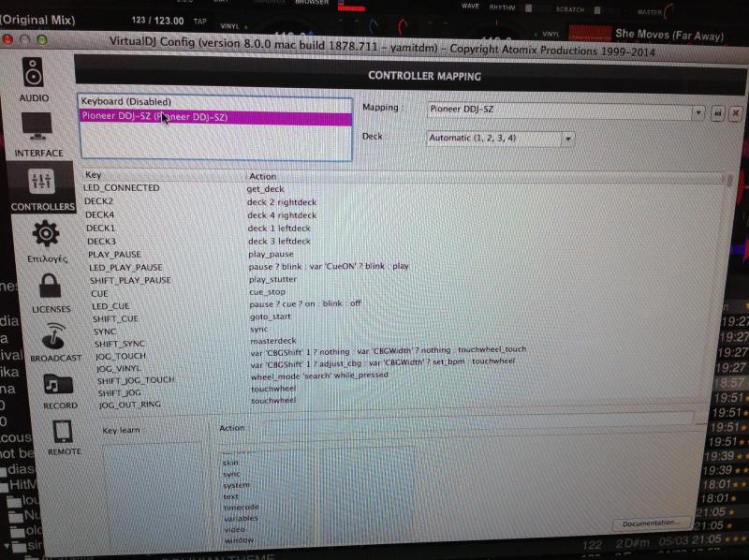Select the SHIFT_SYNC key row

pos(120,344)
